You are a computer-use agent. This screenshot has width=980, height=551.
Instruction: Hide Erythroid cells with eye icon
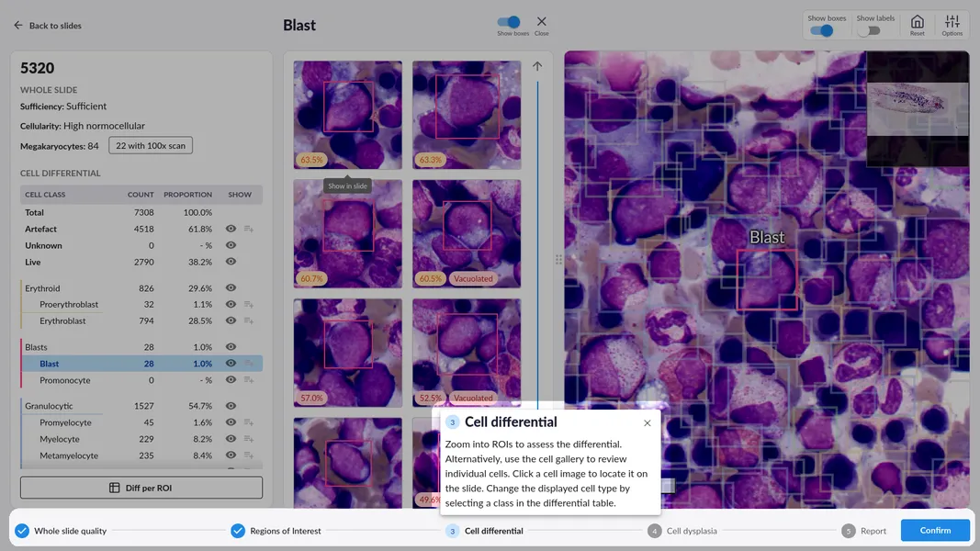(231, 287)
